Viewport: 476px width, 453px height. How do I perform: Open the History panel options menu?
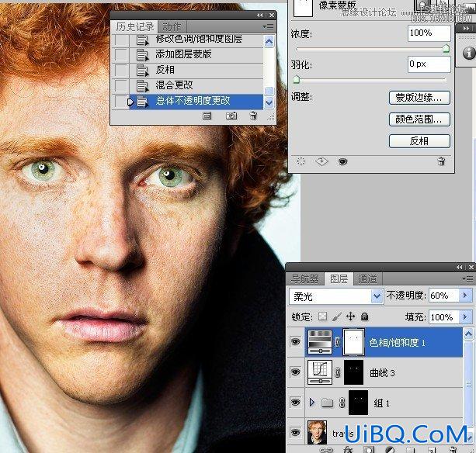(268, 27)
